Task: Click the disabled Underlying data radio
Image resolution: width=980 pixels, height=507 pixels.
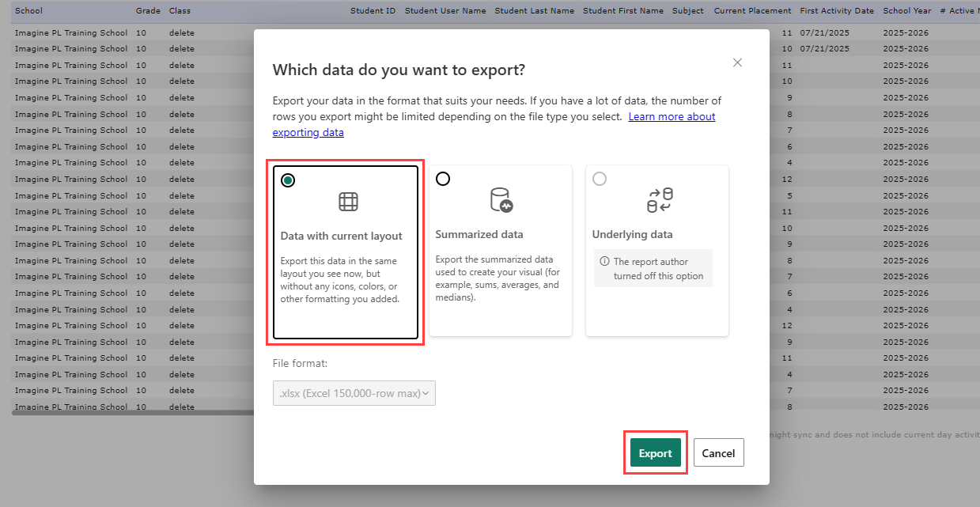Action: click(x=600, y=179)
